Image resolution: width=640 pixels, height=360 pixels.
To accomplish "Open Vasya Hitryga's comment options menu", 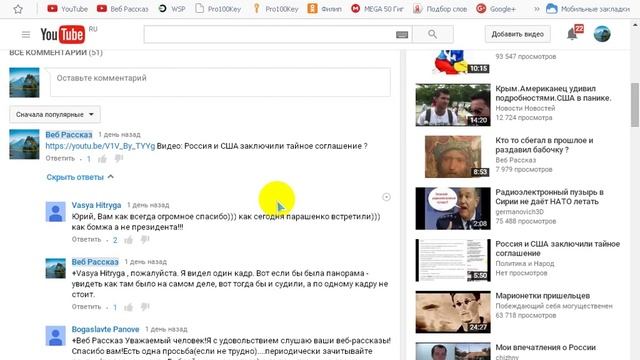I will tap(386, 197).
